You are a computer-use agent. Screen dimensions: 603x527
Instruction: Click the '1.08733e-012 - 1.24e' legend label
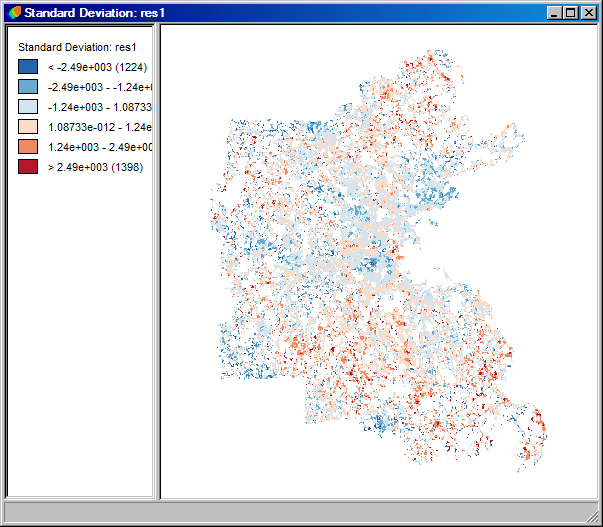click(100, 127)
